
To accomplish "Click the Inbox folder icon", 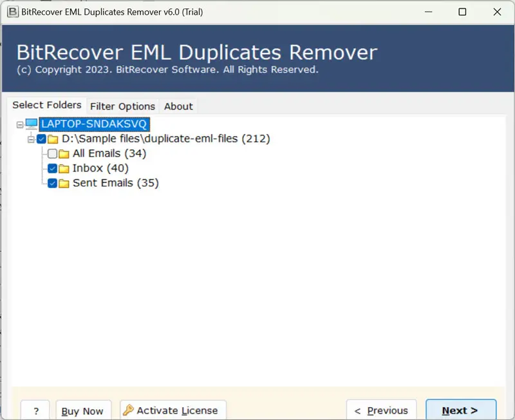I will point(64,168).
